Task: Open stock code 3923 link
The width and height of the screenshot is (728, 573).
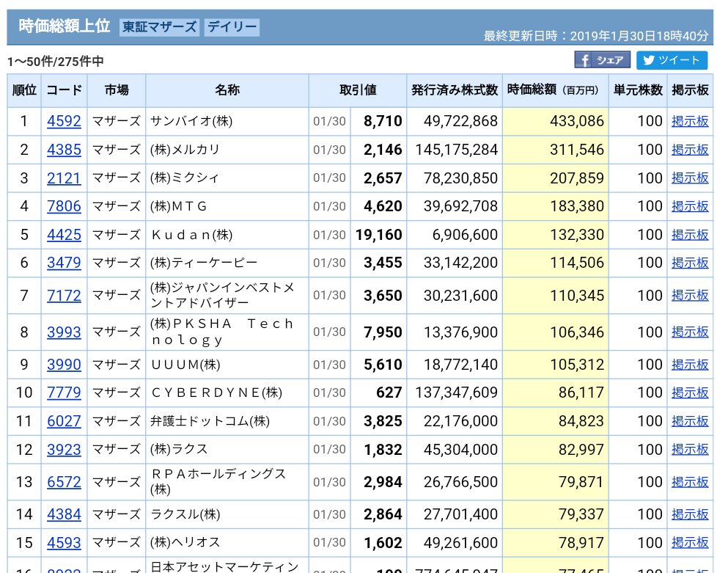Action: pos(64,450)
